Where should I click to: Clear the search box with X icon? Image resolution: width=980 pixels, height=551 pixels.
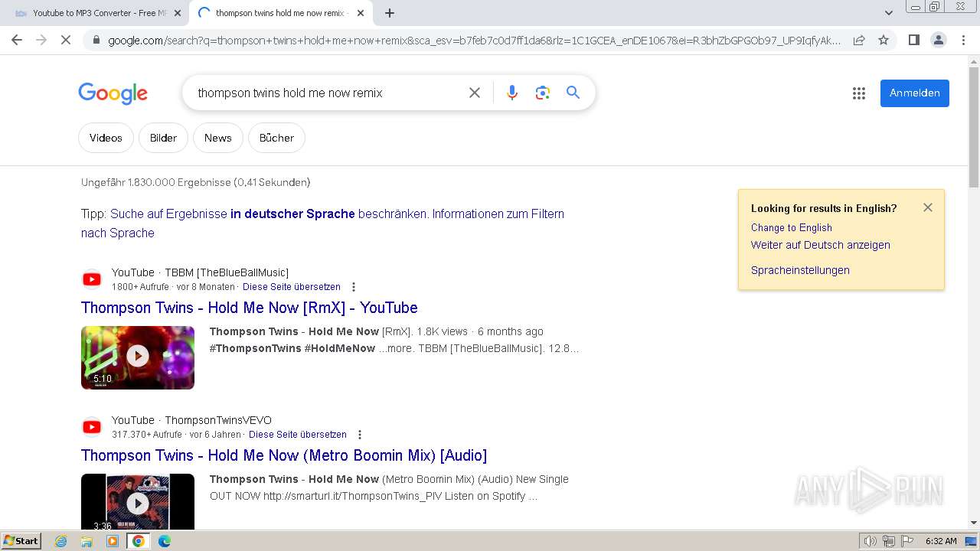[x=475, y=93]
